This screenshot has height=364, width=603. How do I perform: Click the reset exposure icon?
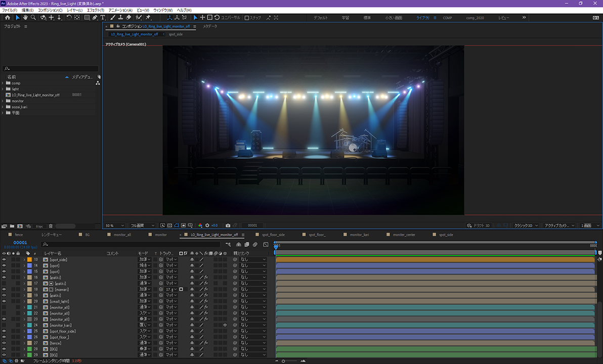click(x=207, y=225)
